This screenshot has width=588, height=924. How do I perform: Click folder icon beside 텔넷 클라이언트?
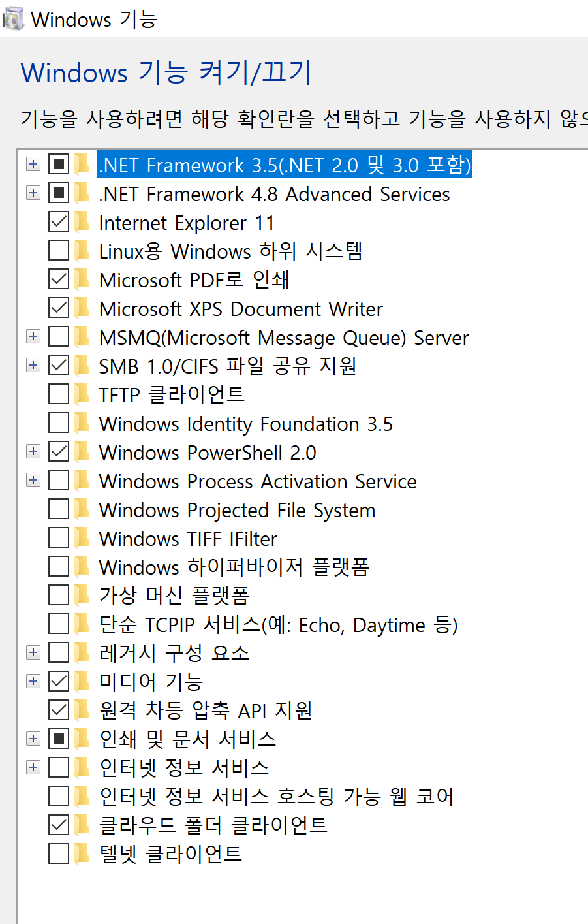[x=82, y=854]
